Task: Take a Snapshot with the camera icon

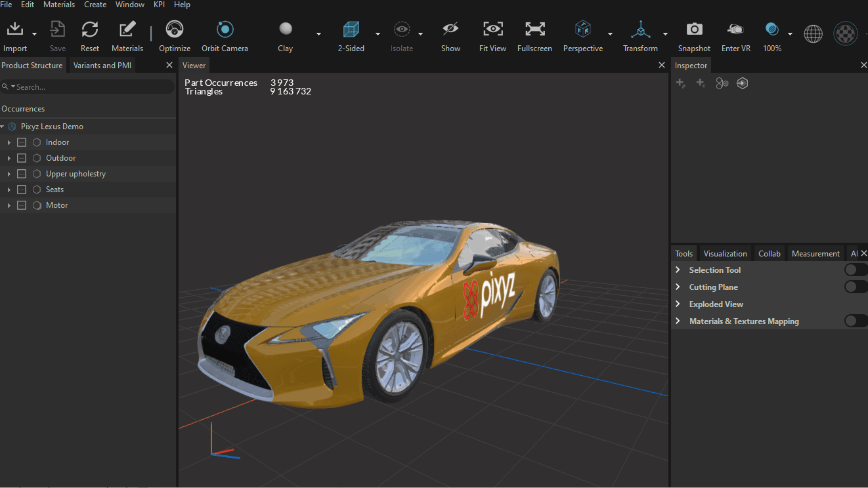Action: pos(694,30)
